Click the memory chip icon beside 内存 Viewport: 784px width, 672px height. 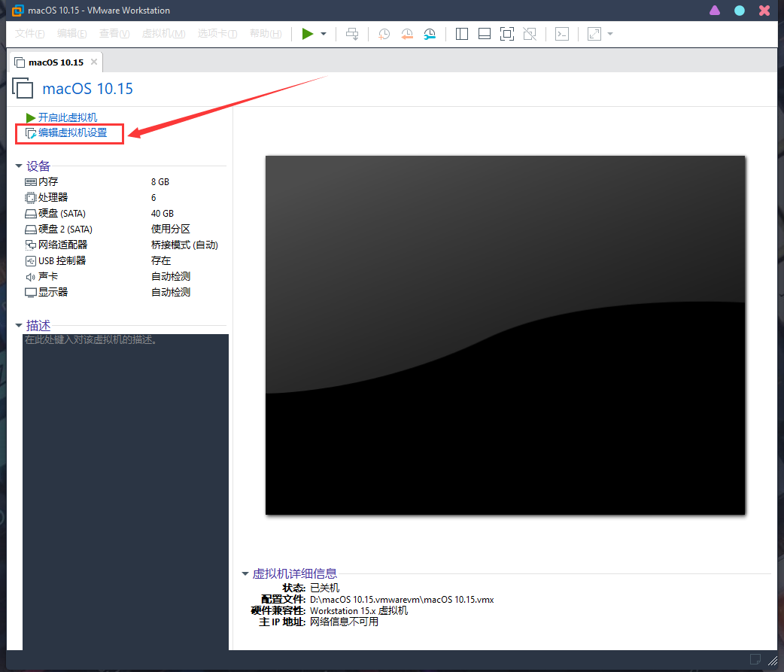coord(31,182)
